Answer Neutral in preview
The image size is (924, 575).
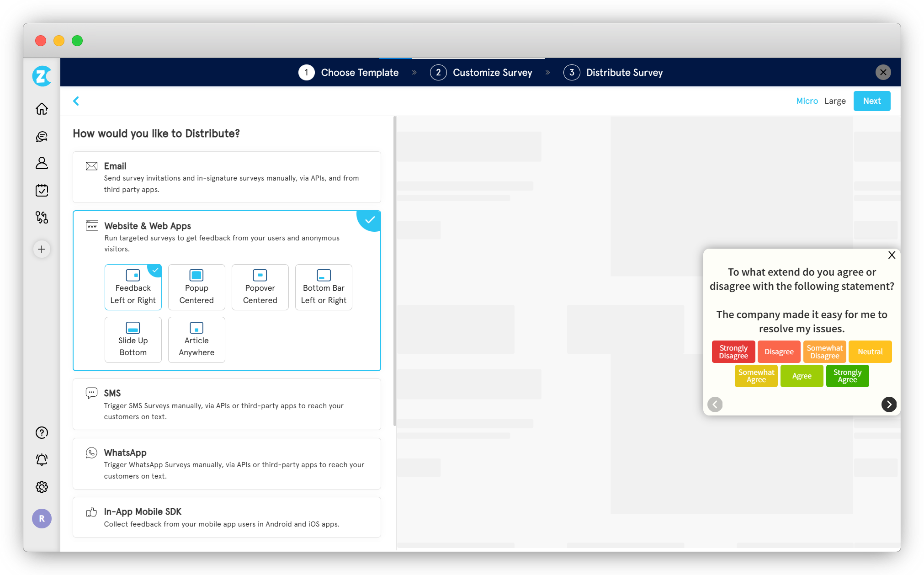(870, 351)
